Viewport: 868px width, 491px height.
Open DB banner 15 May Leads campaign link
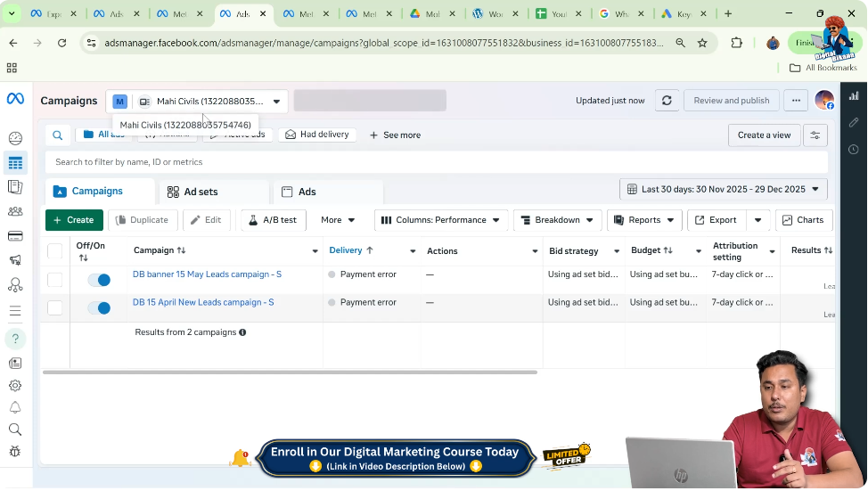(207, 274)
